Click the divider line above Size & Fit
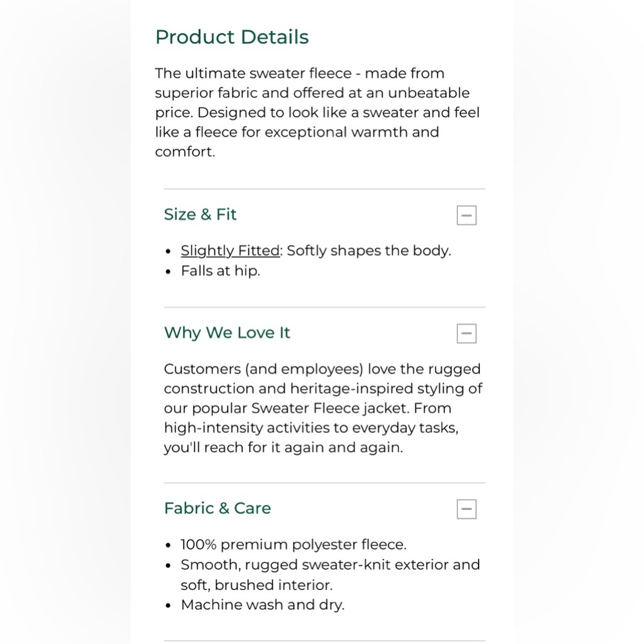Viewport: 644px width, 644px height. click(324, 189)
